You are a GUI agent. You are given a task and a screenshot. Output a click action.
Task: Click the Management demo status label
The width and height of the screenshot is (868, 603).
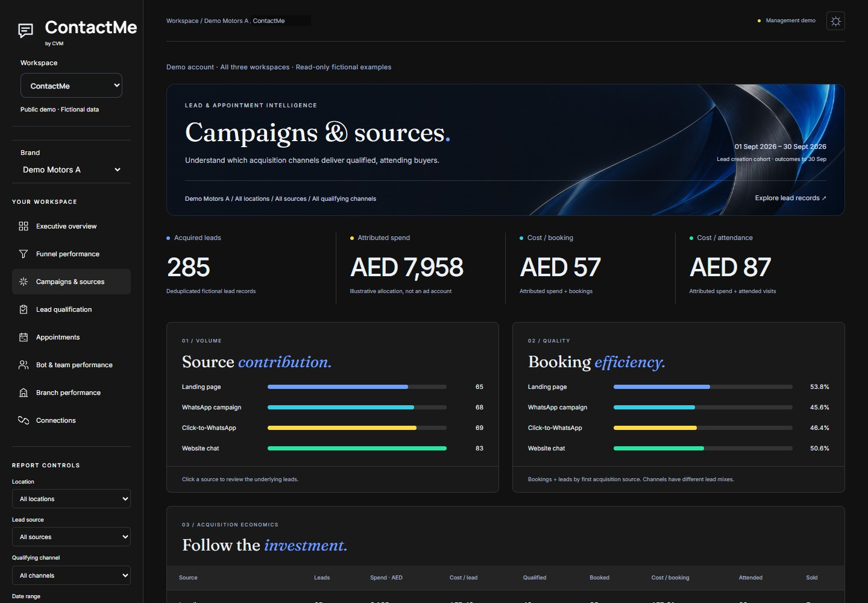(790, 21)
